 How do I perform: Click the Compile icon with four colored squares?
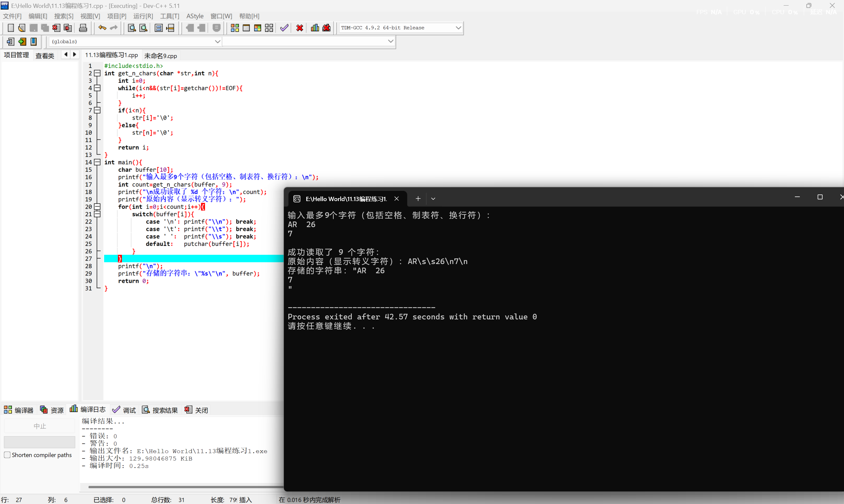coord(235,28)
